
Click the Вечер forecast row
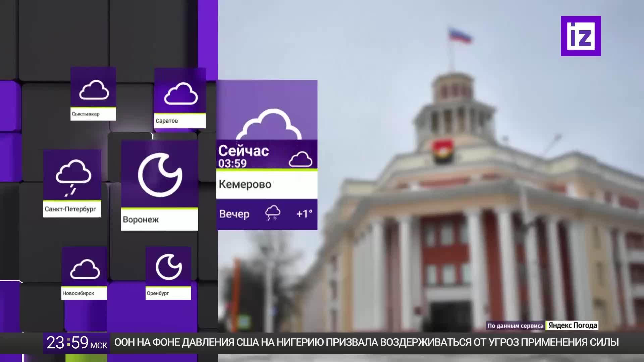(234, 214)
